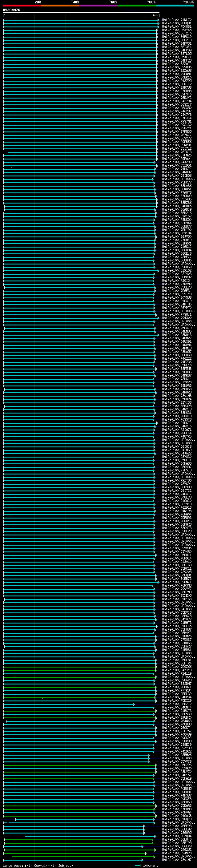
Task: Select the hit label UniRef100_Q6EE93
Action: coord(177,826)
